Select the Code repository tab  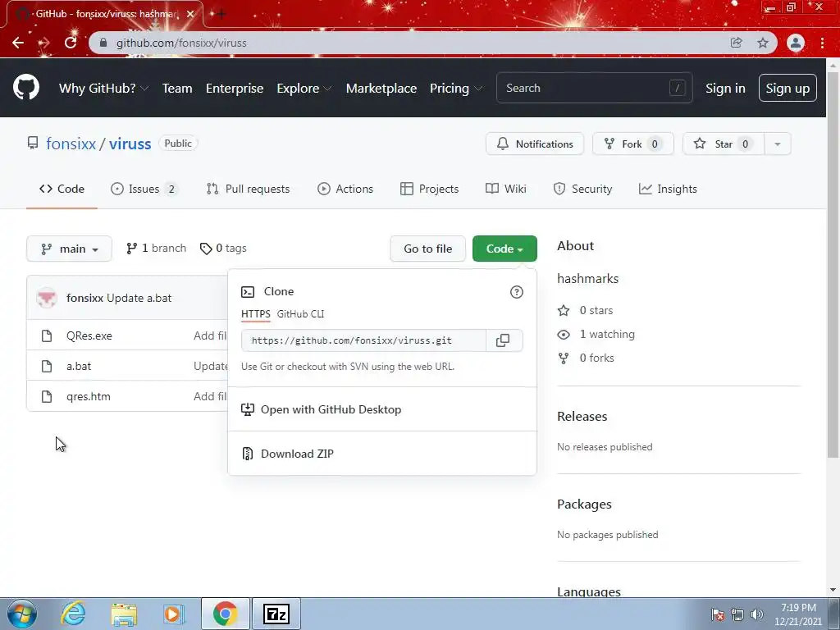[62, 189]
